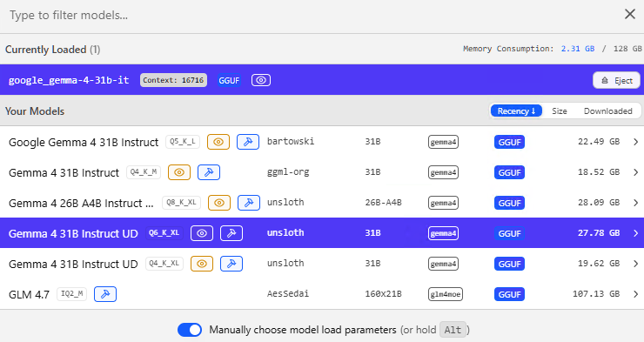Select Gemma 4 31B Instruct Q4_K_M model name
The width and height of the screenshot is (644, 342).
(64, 173)
